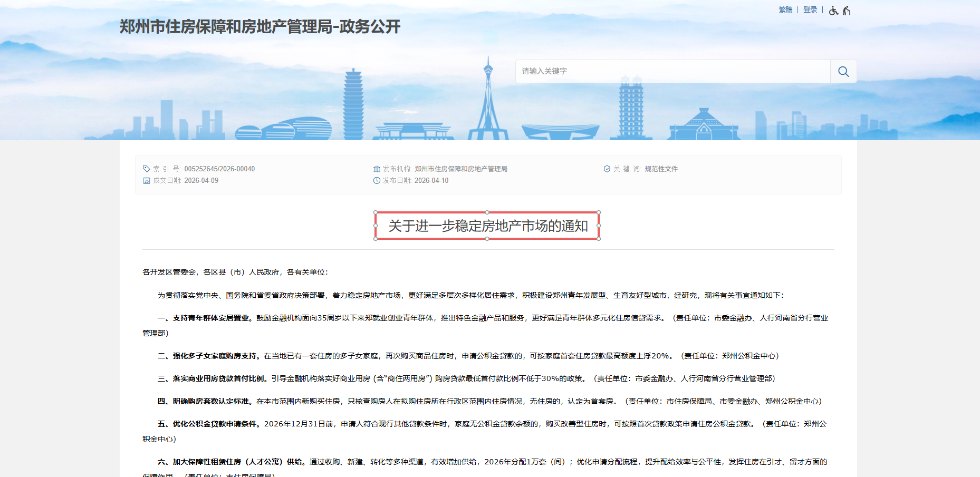This screenshot has height=477, width=980.
Task: Click the 成文日期 value 2026-04-09
Action: (201, 181)
